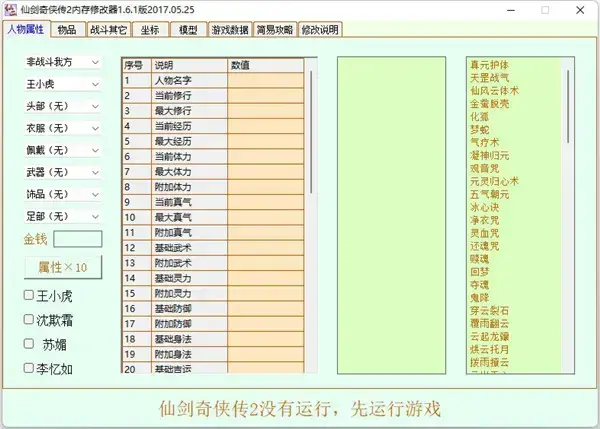Select the 人物属性 tab

point(26,29)
